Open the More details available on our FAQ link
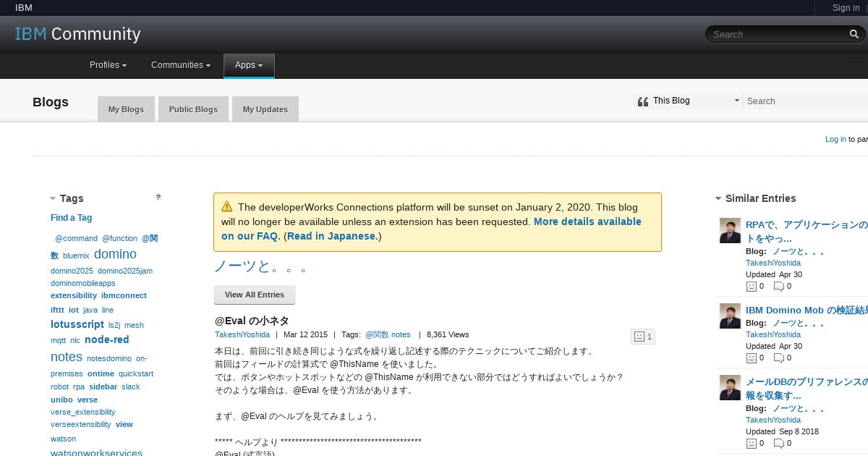The height and width of the screenshot is (456, 868). (431, 229)
